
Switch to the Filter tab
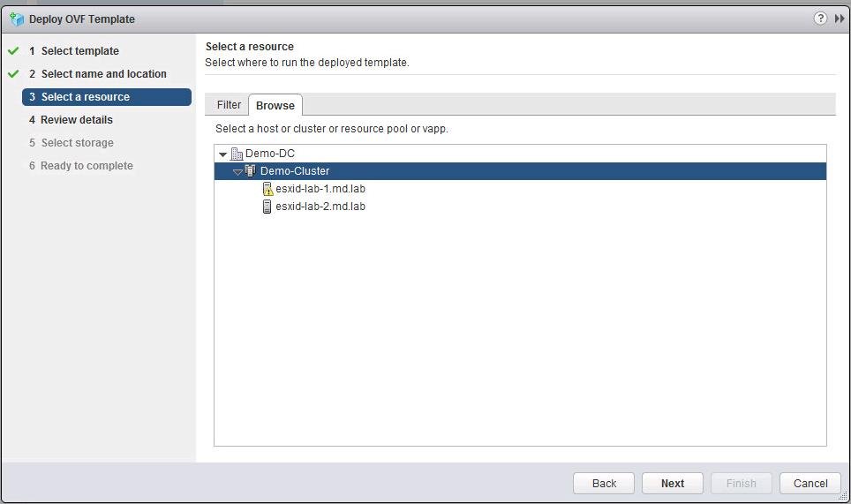point(229,105)
